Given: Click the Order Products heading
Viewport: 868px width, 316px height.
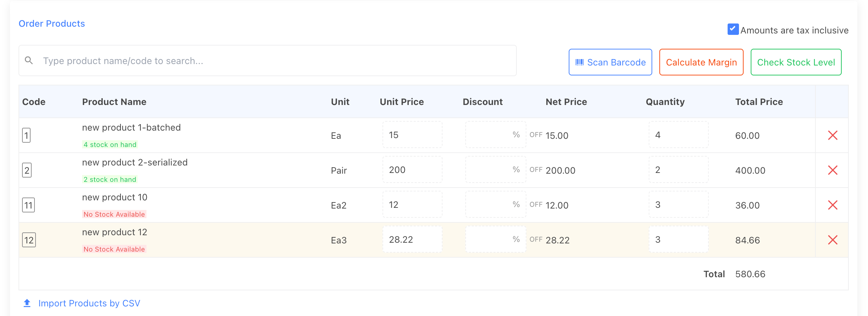Looking at the screenshot, I should coord(52,23).
